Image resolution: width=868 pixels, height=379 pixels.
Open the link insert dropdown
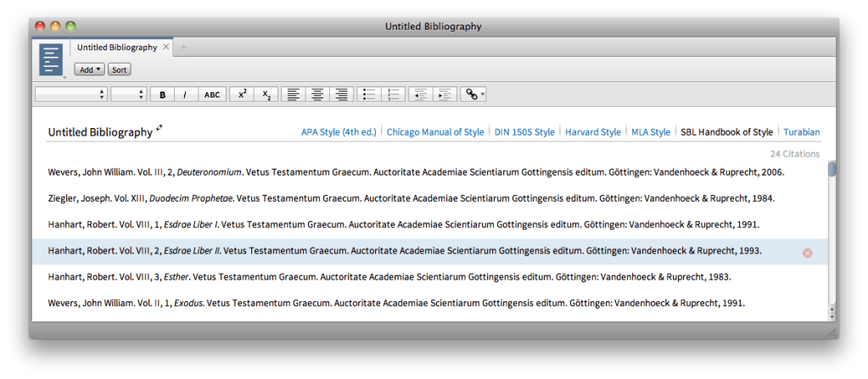[x=473, y=95]
